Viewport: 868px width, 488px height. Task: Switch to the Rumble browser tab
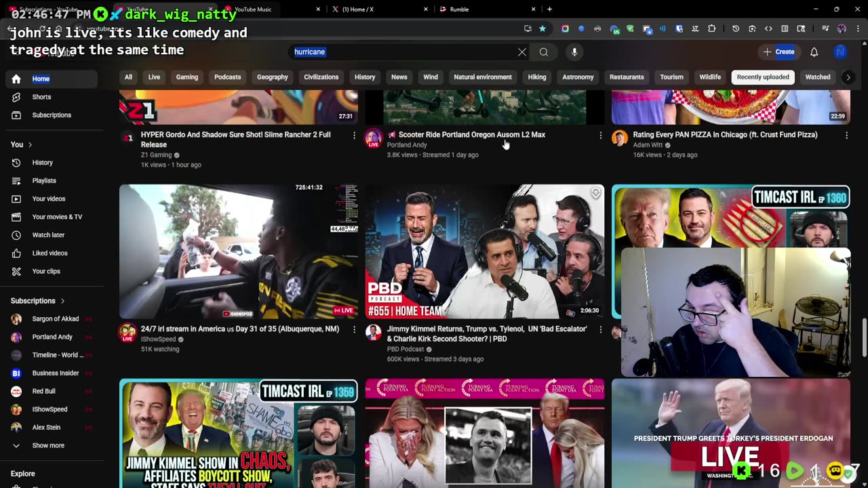[x=486, y=9]
